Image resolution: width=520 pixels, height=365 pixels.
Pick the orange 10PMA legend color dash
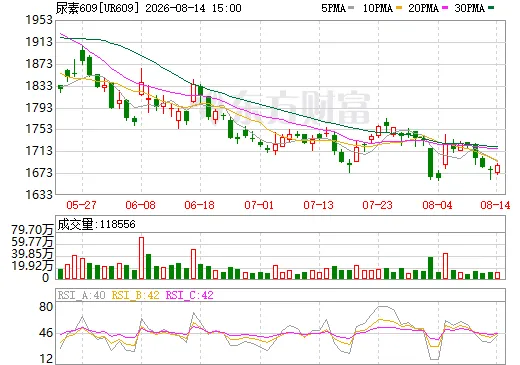click(398, 8)
